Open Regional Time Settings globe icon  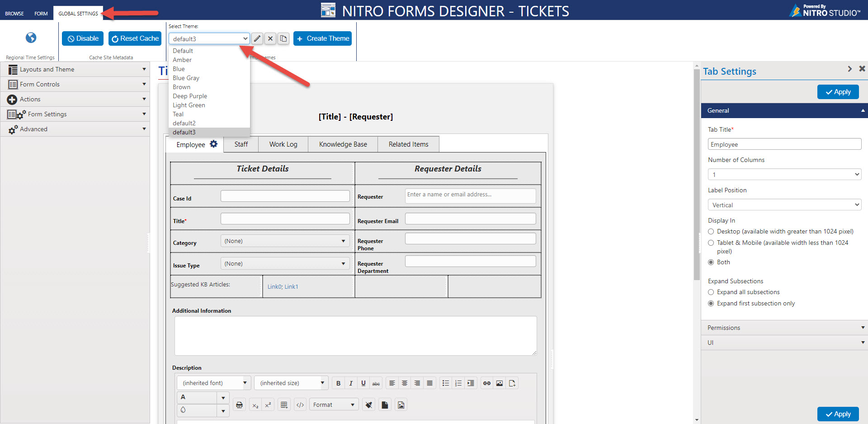click(31, 38)
